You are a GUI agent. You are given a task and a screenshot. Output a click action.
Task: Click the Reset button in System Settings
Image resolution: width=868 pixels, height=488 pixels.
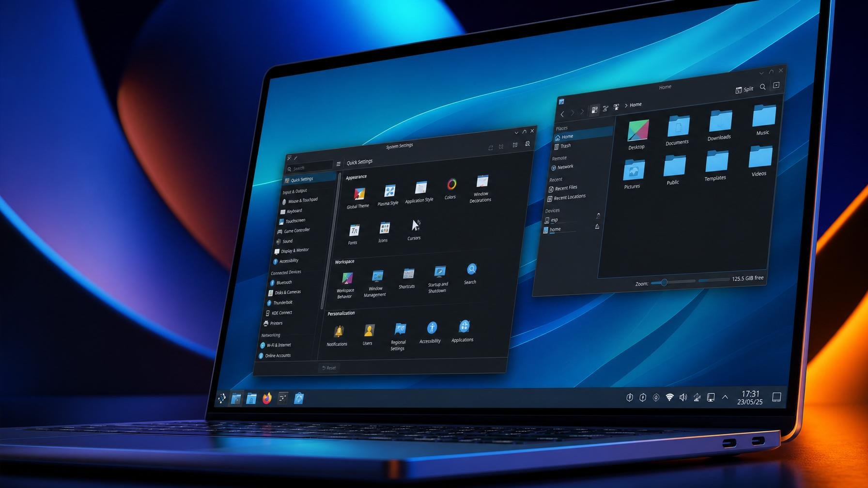[329, 368]
